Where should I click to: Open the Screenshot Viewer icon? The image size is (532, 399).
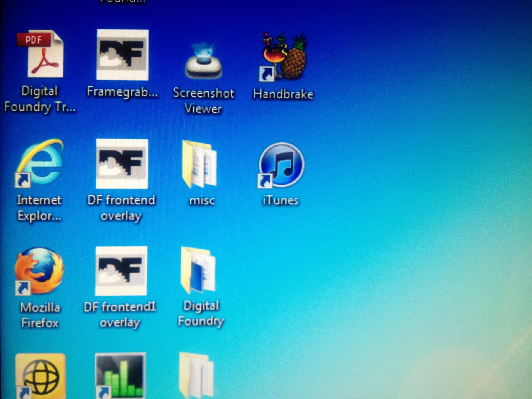click(x=204, y=61)
